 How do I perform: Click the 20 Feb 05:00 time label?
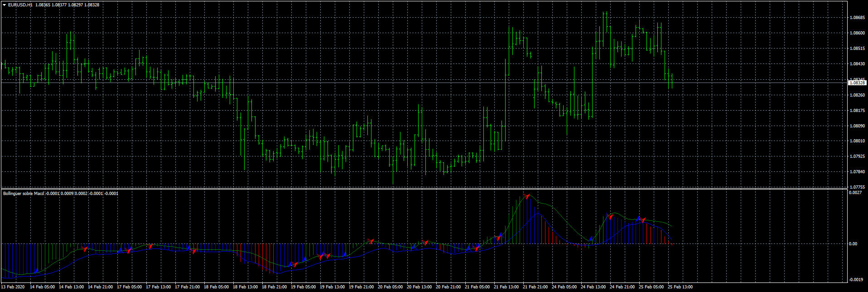390,287
